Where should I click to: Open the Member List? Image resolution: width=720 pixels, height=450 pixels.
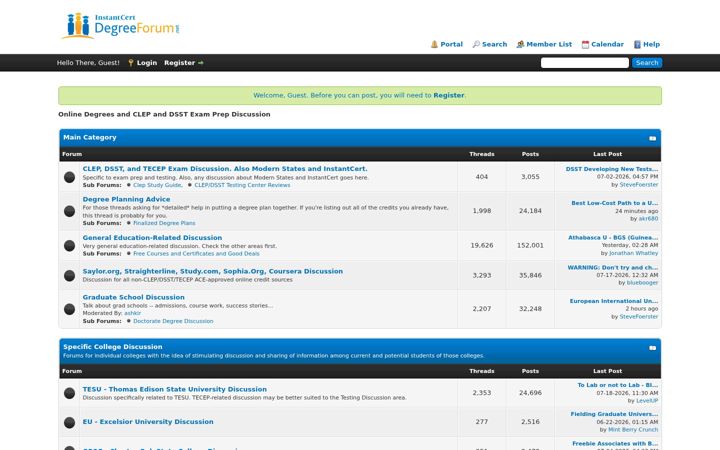coord(549,44)
